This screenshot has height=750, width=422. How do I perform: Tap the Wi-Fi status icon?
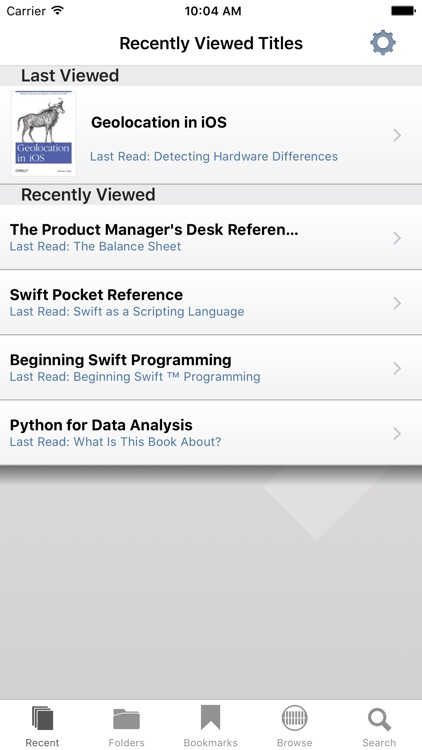(58, 10)
